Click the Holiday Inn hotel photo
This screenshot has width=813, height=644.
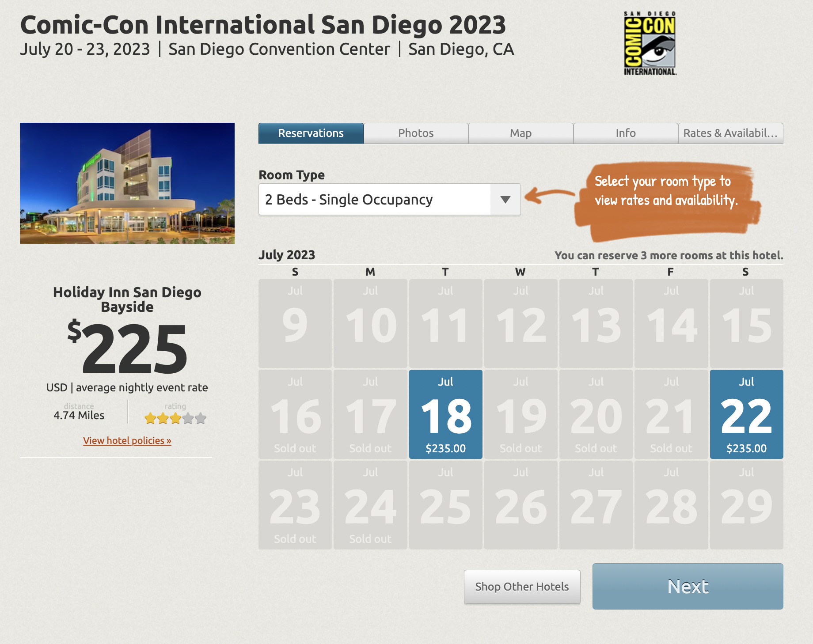click(127, 183)
